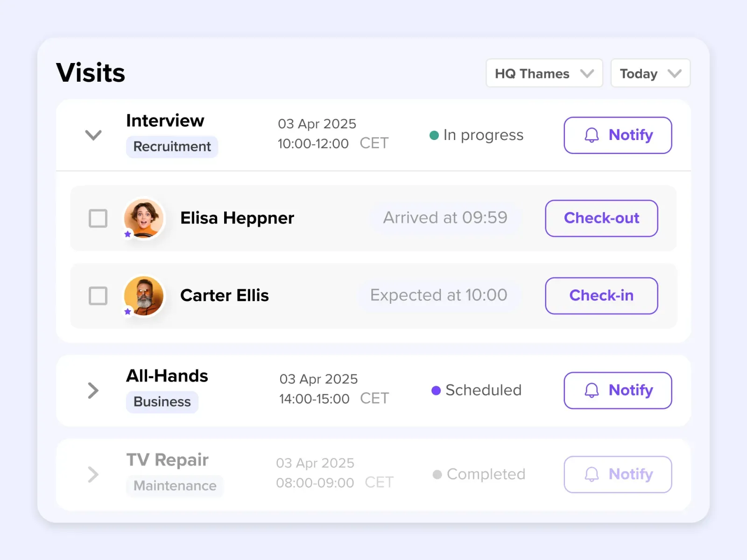The image size is (747, 560).
Task: Collapse the Interview visit row
Action: coord(93,135)
